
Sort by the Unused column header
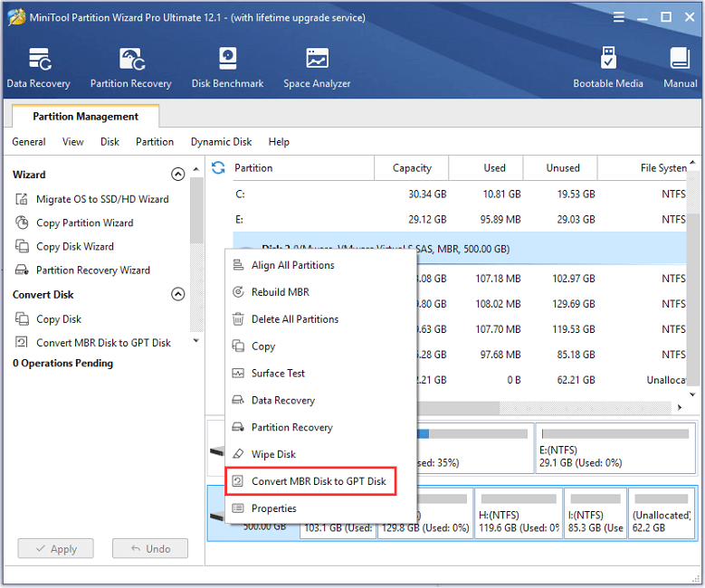(560, 167)
